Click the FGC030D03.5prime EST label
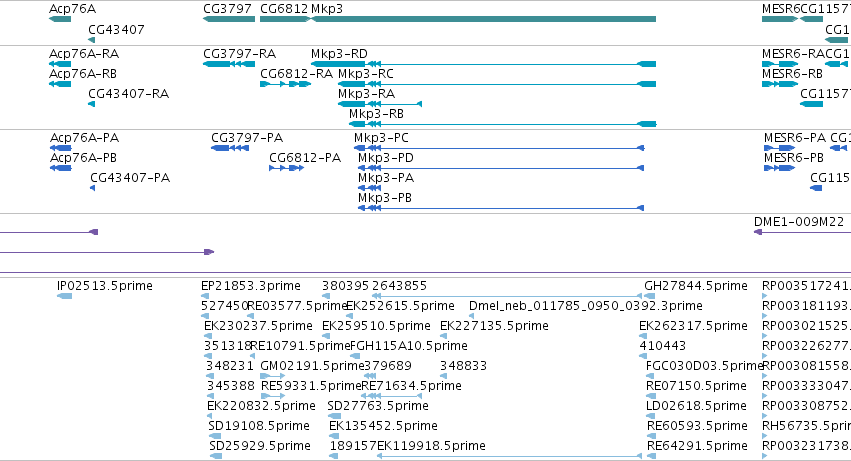851x461 pixels. pos(705,367)
